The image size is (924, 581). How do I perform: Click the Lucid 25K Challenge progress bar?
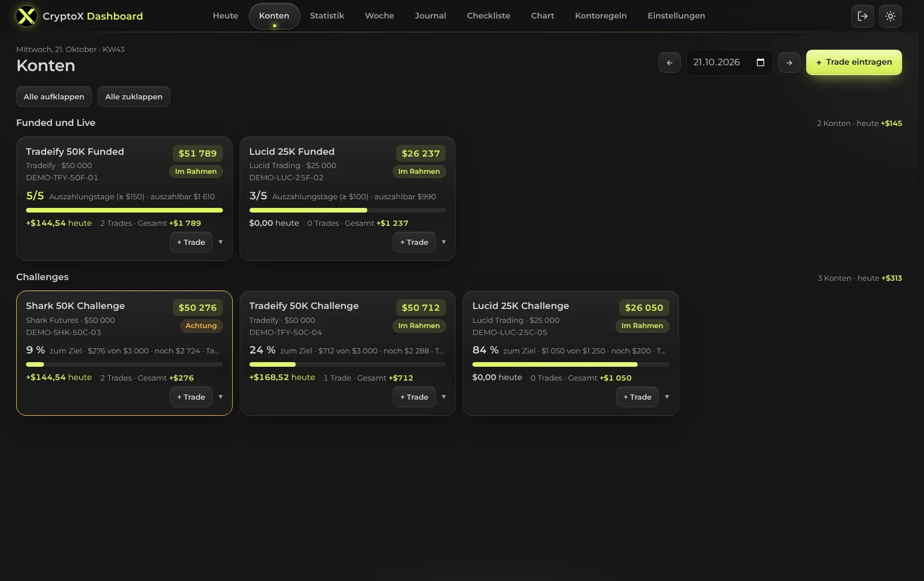tap(571, 364)
